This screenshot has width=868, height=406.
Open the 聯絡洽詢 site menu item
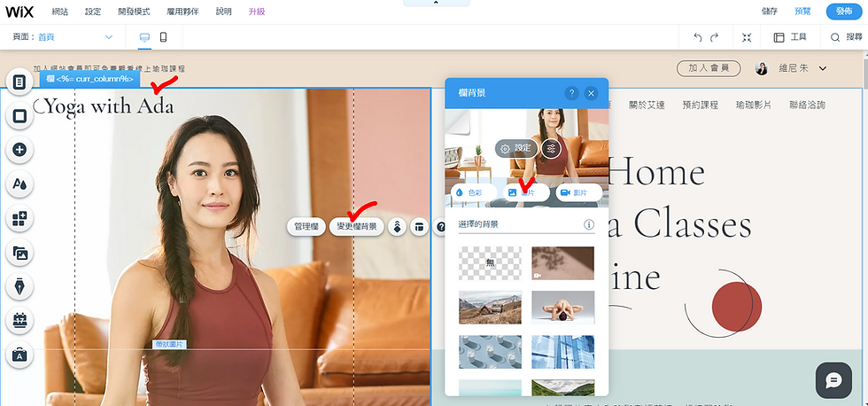coord(807,105)
